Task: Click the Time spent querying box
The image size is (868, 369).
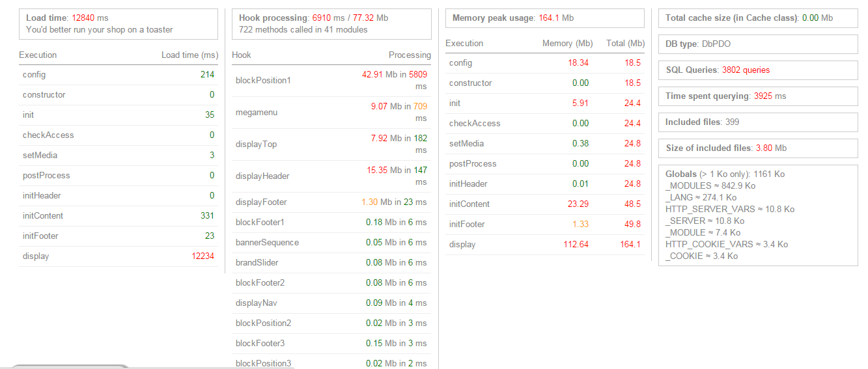Action: pyautogui.click(x=758, y=96)
